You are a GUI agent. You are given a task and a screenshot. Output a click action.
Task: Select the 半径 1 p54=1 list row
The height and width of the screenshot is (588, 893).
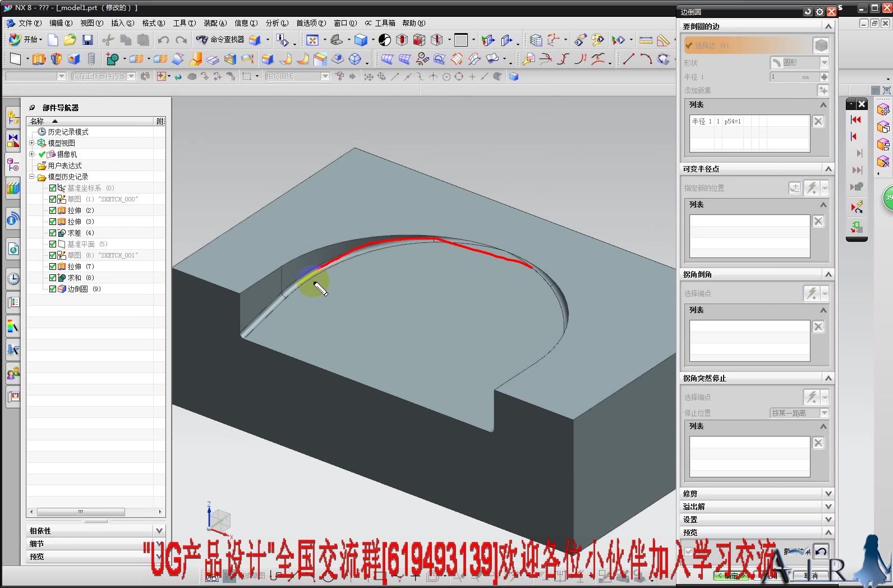click(x=749, y=121)
